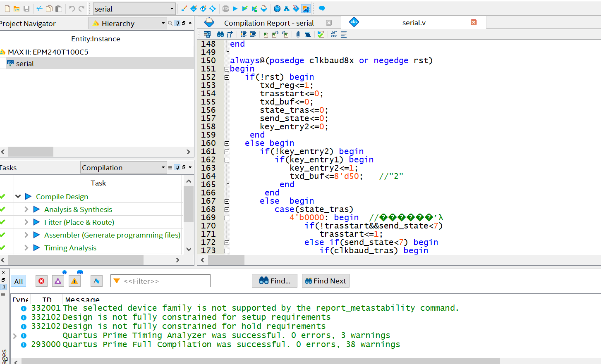Increase indent in the editor toolbar

[243, 34]
